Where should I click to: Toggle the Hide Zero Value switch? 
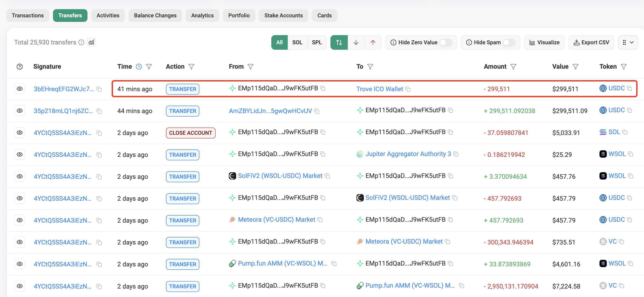click(446, 42)
